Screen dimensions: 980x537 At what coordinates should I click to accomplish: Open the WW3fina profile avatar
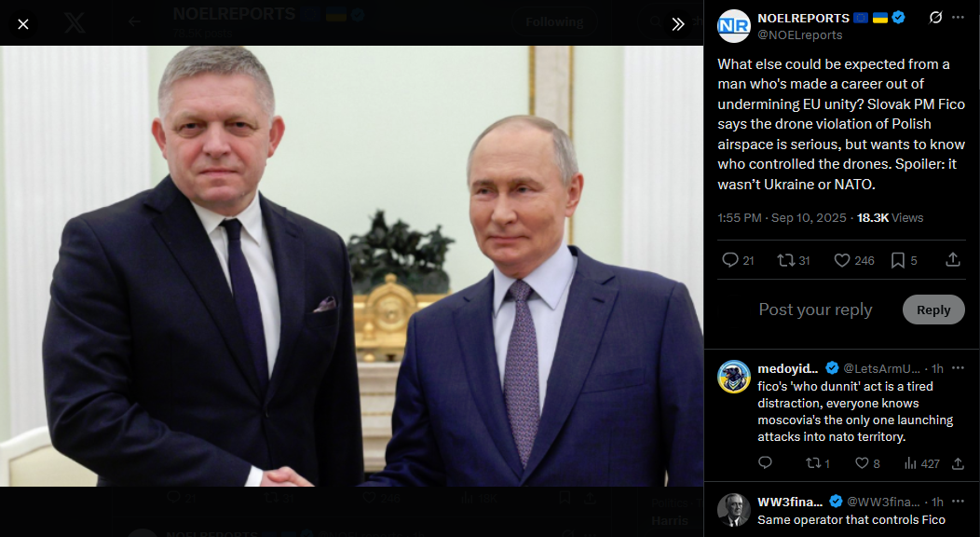click(x=734, y=509)
